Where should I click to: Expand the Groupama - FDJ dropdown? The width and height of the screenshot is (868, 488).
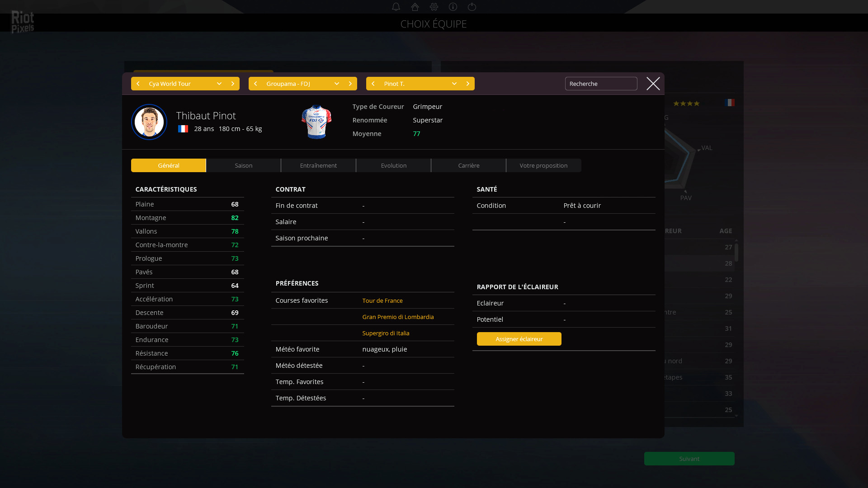coord(336,84)
